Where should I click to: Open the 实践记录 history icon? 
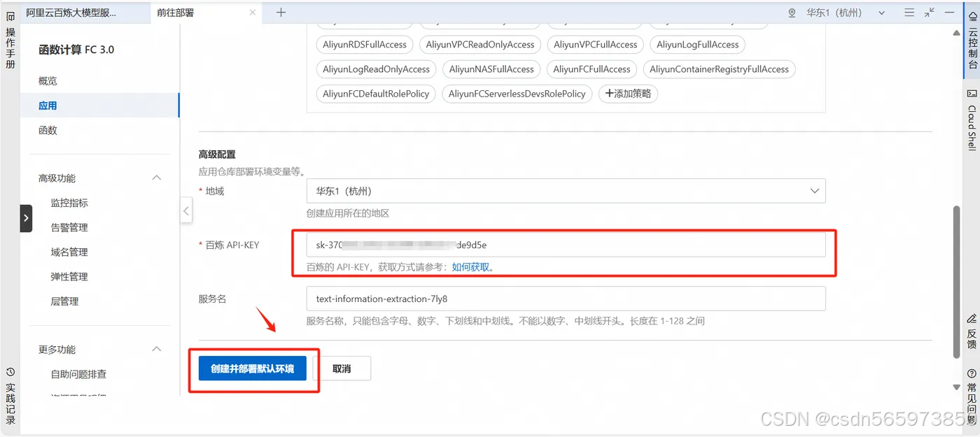click(10, 372)
